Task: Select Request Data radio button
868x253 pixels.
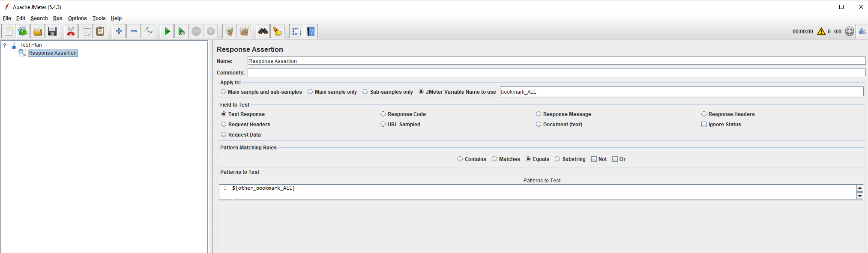Action: (x=241, y=135)
